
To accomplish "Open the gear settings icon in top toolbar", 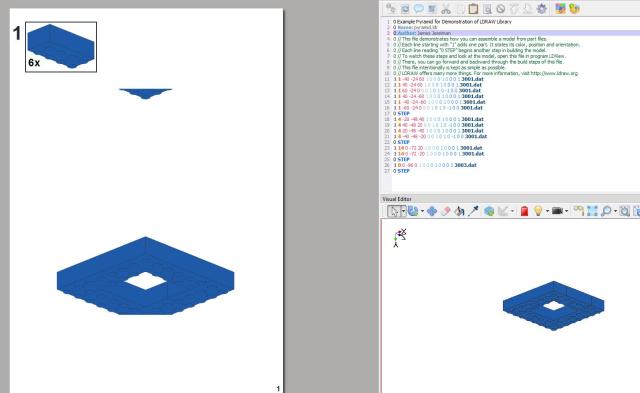I will pyautogui.click(x=542, y=9).
